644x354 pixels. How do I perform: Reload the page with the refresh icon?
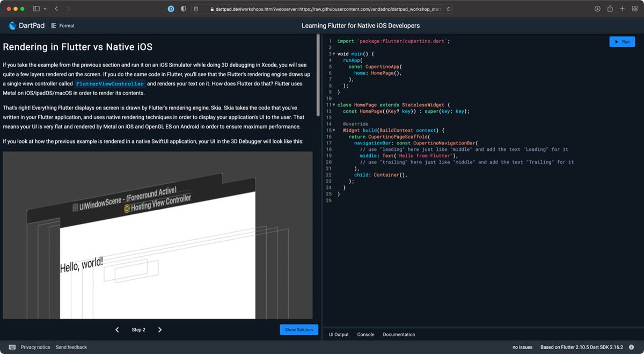click(449, 9)
